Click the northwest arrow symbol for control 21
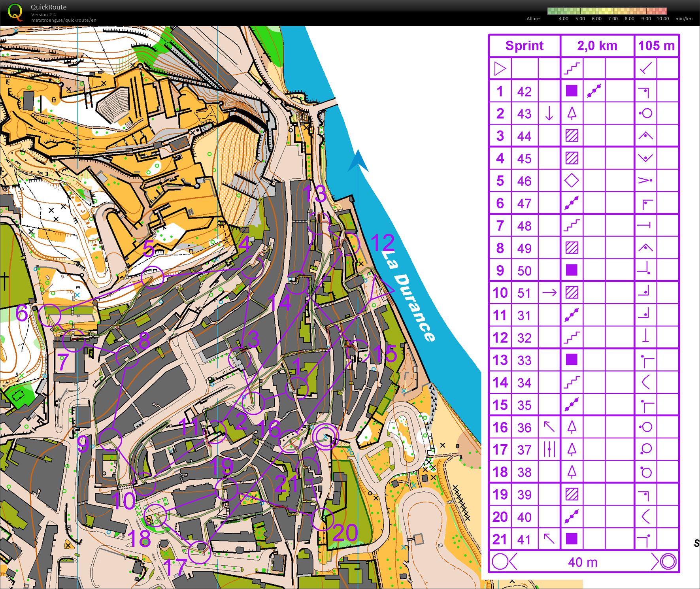700x589 pixels. coord(549,539)
